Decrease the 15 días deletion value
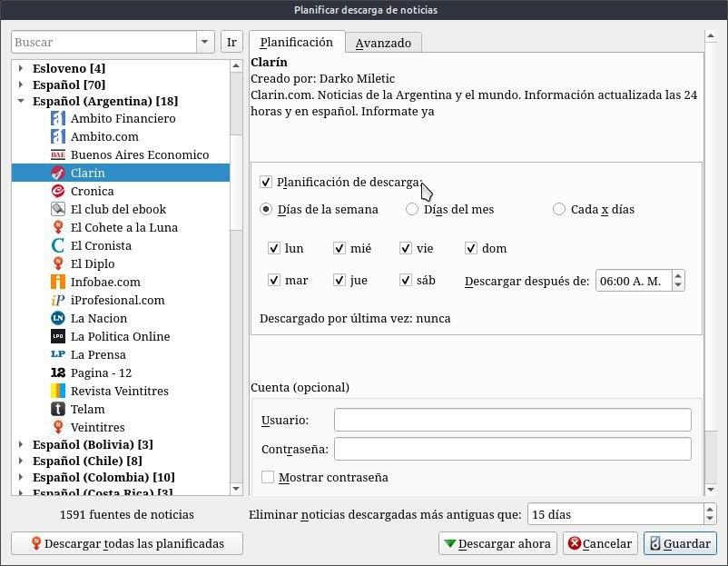Screen dimensions: 728x566 pyautogui.click(x=710, y=519)
